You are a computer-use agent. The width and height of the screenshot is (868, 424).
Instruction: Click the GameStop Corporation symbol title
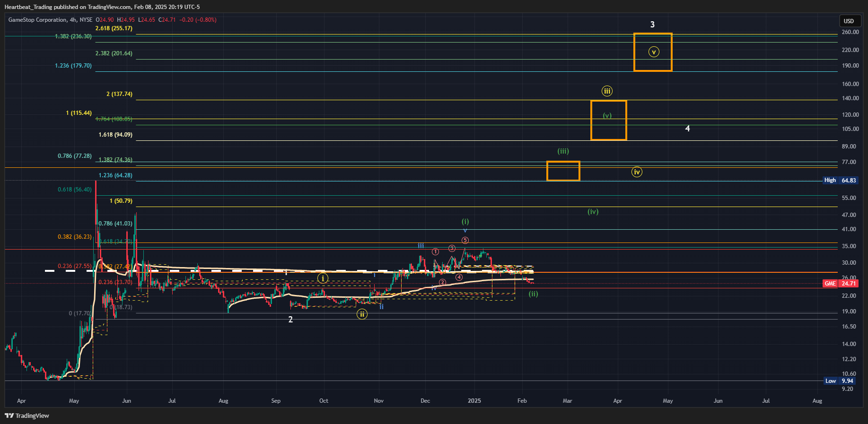point(38,20)
